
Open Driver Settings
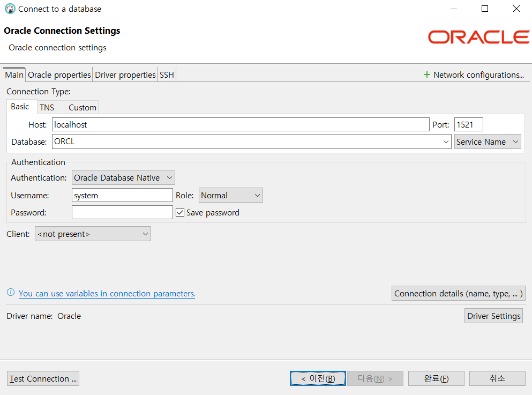tap(493, 316)
